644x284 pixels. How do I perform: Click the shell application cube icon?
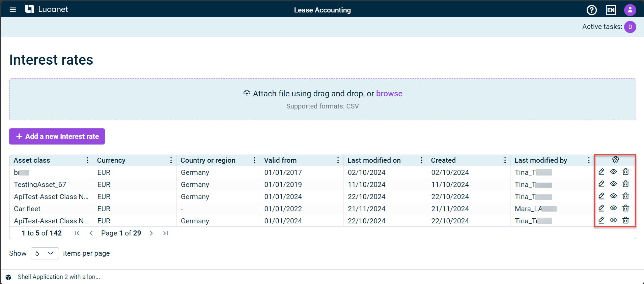pyautogui.click(x=8, y=277)
